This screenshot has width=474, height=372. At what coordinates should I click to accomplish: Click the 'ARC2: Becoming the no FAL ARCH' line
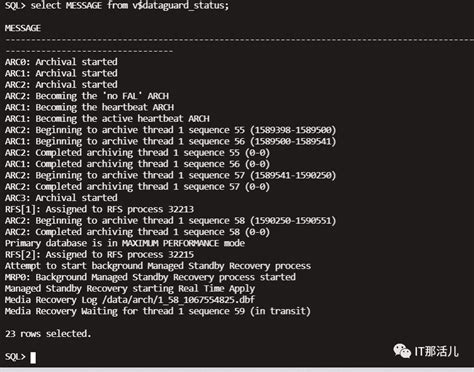tap(87, 96)
